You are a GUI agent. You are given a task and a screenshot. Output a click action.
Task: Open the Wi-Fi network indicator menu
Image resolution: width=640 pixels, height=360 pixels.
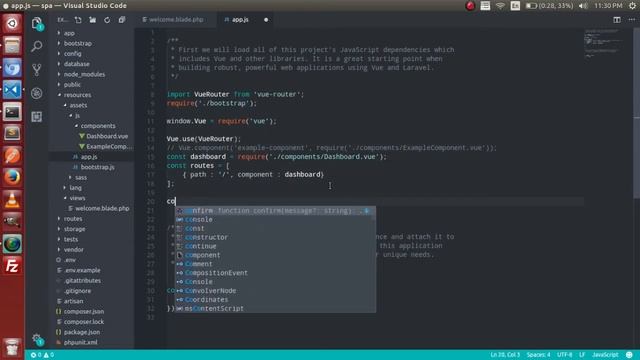tap(500, 6)
